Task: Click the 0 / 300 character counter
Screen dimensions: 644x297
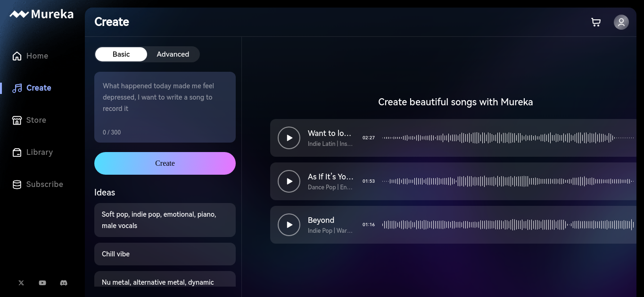Action: pyautogui.click(x=112, y=132)
